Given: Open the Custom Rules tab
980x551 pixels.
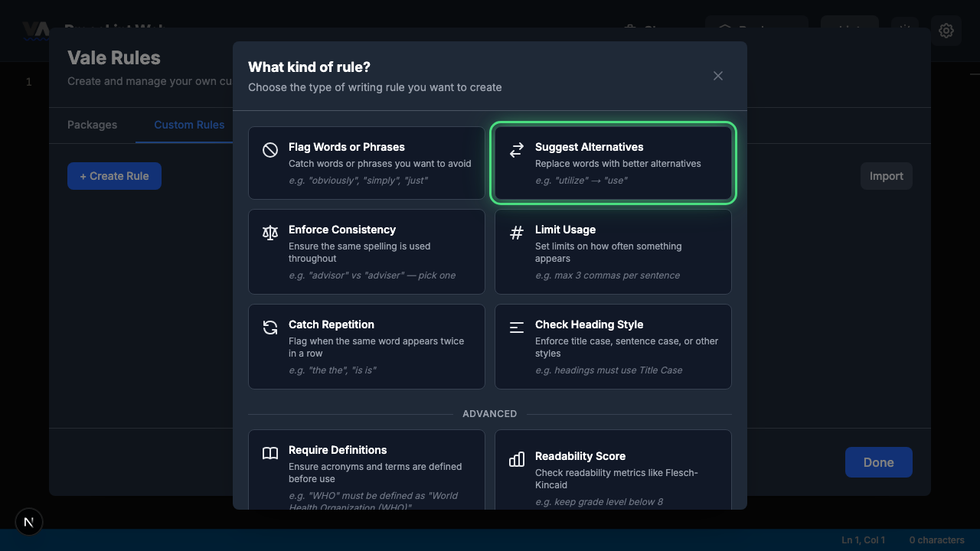Looking at the screenshot, I should coord(189,125).
